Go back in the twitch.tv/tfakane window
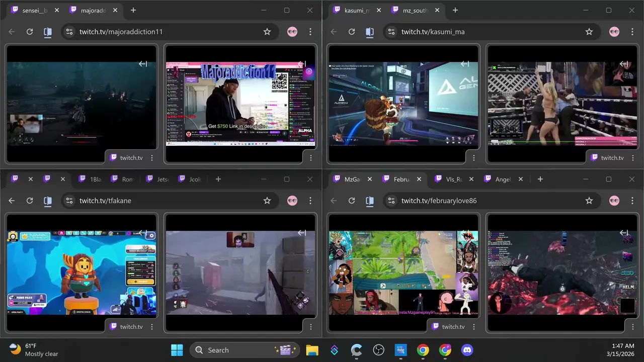644x362 pixels. coord(12,201)
